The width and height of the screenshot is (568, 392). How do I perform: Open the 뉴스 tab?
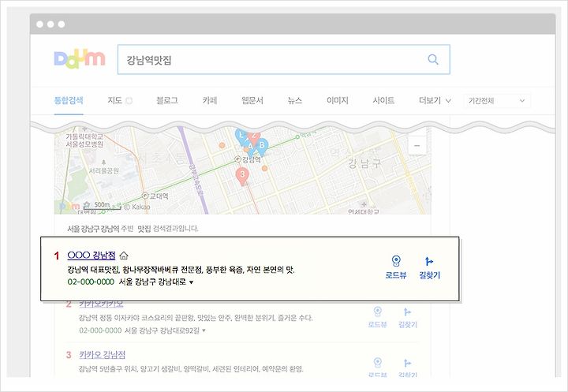[x=295, y=100]
